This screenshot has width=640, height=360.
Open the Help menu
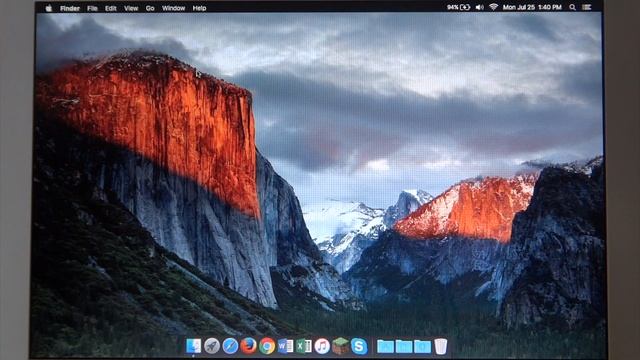click(x=199, y=8)
